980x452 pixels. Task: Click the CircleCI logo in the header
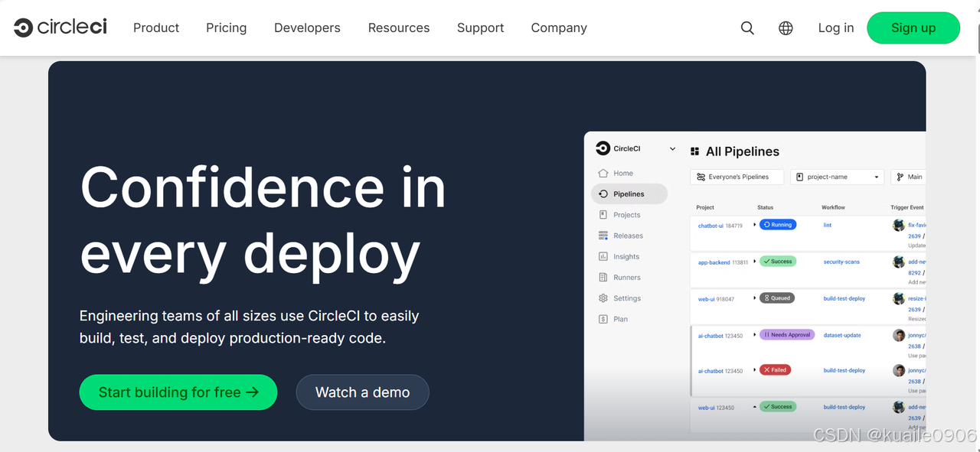tap(60, 28)
